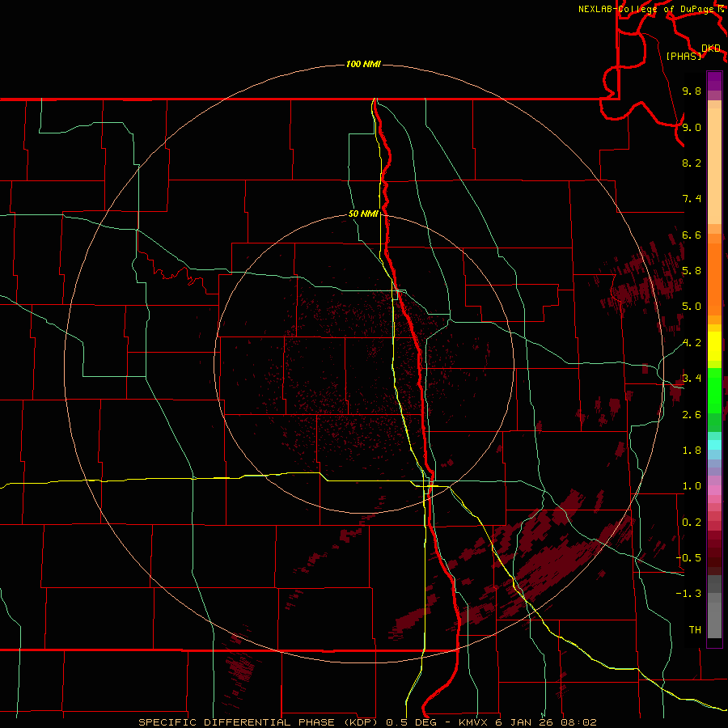Viewport: 728px width, 728px height.
Task: Select the 2.6 scale label
Action: pyautogui.click(x=692, y=415)
